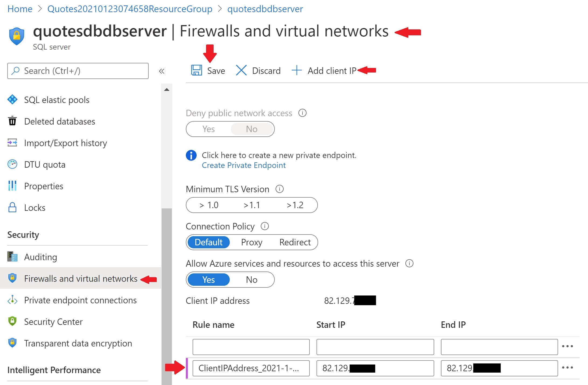Click the SQL elastic pools icon
588x385 pixels.
(x=12, y=99)
